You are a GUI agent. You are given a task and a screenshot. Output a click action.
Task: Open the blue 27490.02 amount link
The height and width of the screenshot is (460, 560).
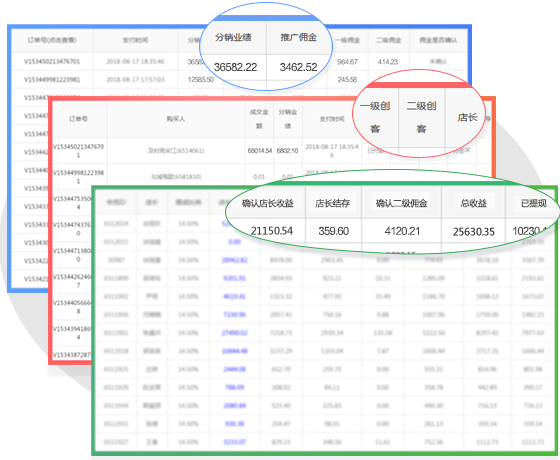234,333
